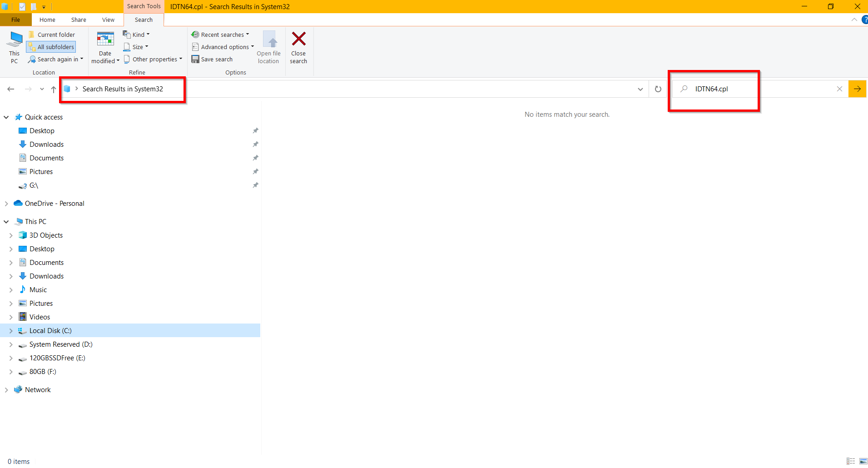Open the Recent searches dropdown

click(x=220, y=35)
